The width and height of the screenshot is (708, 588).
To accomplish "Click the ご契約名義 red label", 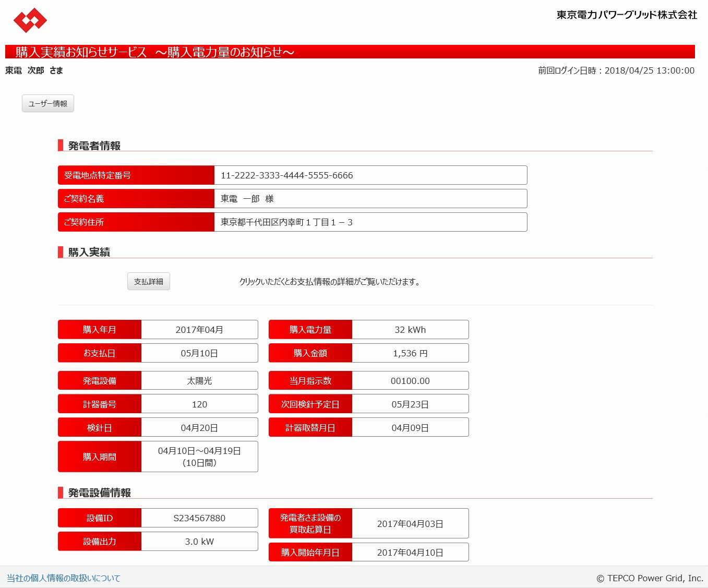I will 136,199.
